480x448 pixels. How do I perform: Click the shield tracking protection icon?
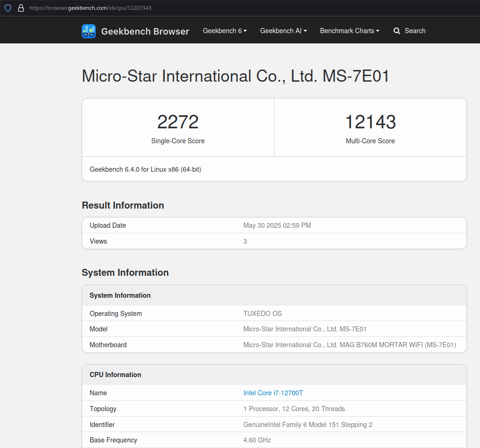[x=8, y=8]
